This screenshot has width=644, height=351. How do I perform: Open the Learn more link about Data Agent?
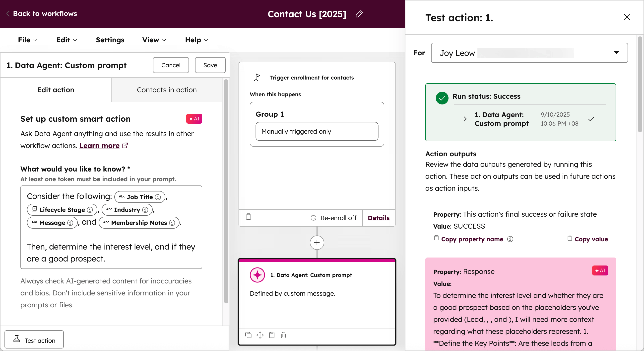tap(100, 146)
